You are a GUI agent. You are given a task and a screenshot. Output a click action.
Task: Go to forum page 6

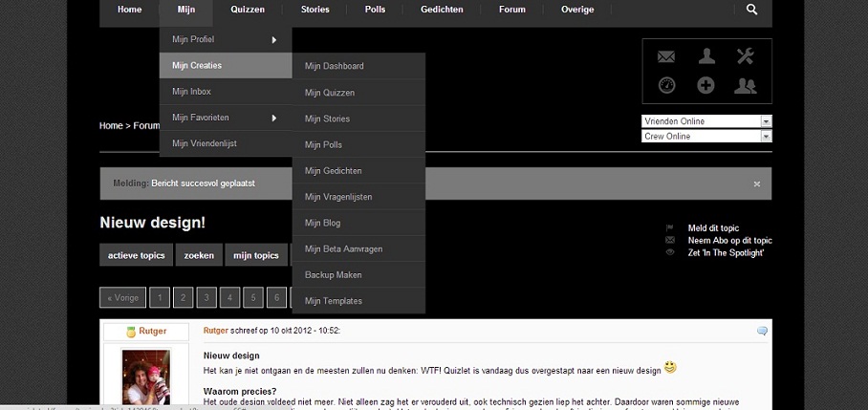tap(276, 297)
